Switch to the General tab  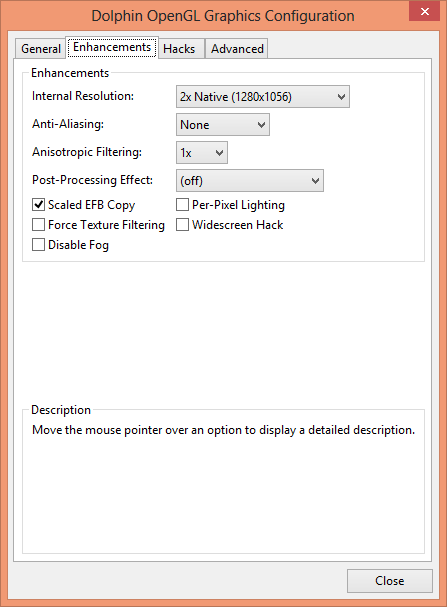point(40,49)
